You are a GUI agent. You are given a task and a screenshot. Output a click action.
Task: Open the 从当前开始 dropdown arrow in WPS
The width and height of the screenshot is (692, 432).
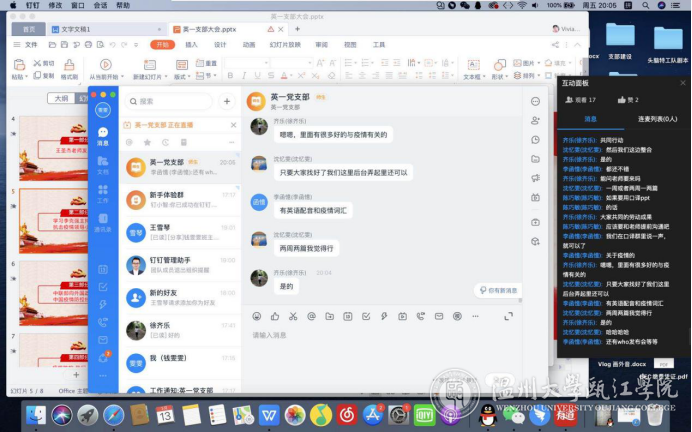coord(122,77)
